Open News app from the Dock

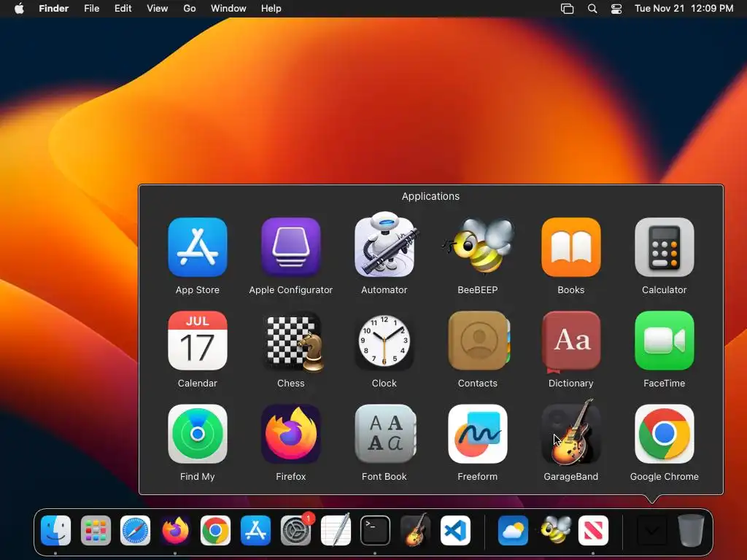pyautogui.click(x=593, y=530)
